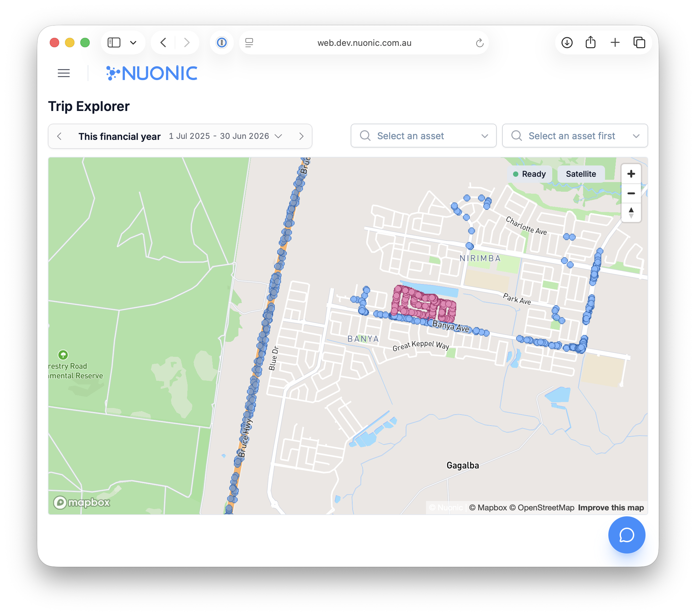The width and height of the screenshot is (696, 616).
Task: Go forward in browser history
Action: pos(187,43)
